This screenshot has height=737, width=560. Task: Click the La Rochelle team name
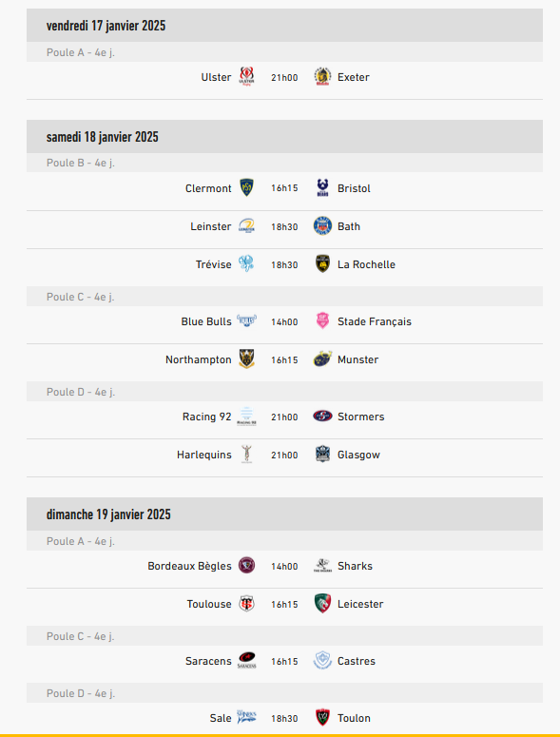366,264
